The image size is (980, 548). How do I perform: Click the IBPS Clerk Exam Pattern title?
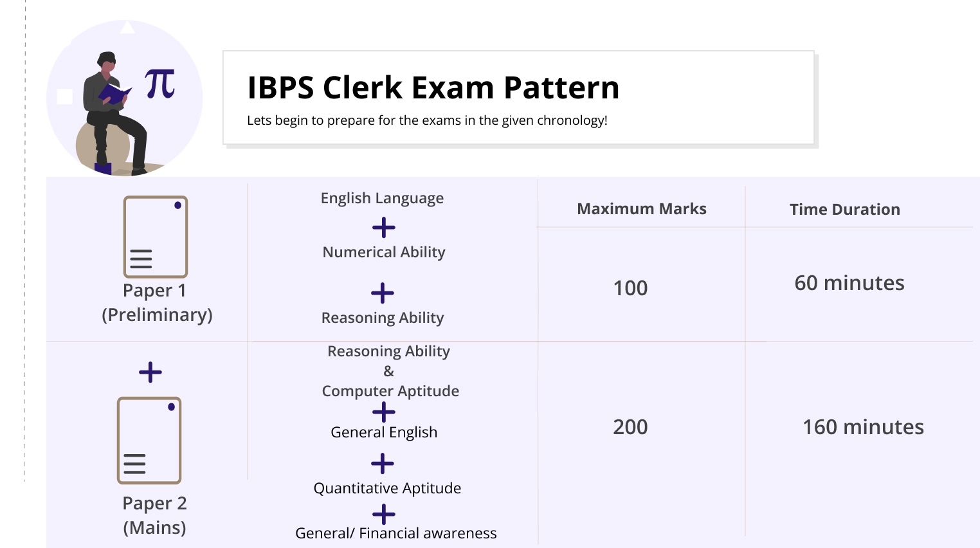(433, 88)
